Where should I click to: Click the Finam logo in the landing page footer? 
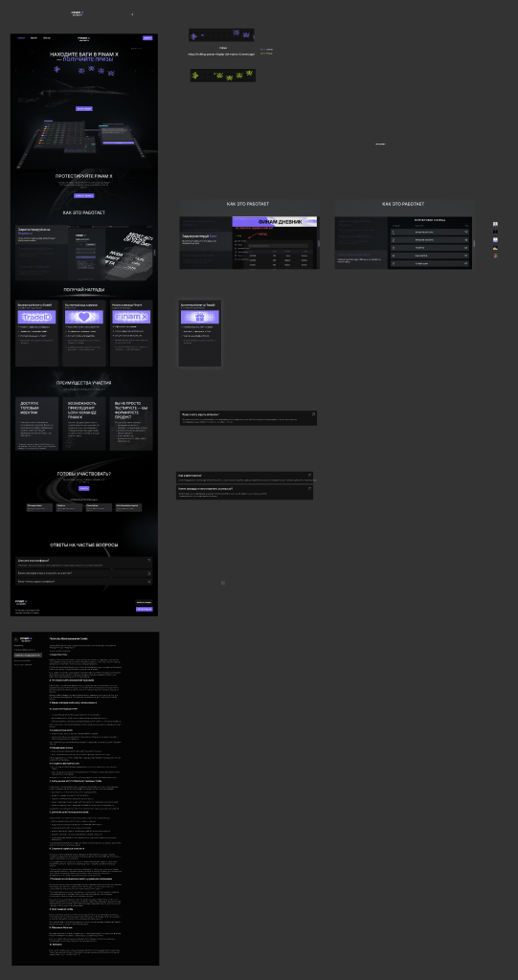(21, 602)
